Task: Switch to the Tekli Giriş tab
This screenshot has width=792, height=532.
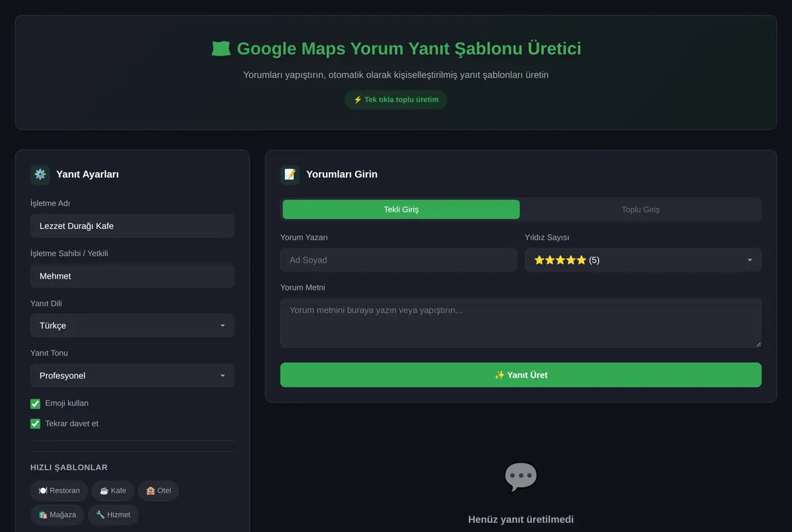Action: (401, 209)
